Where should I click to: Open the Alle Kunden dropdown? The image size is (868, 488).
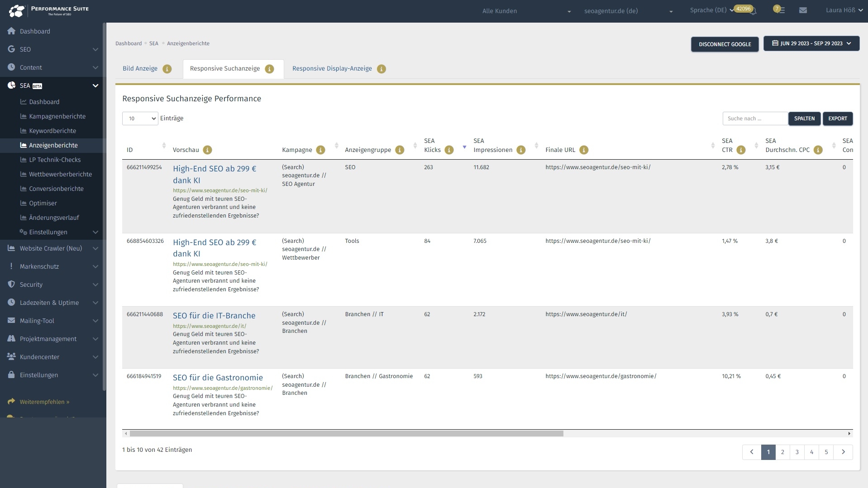(x=526, y=11)
